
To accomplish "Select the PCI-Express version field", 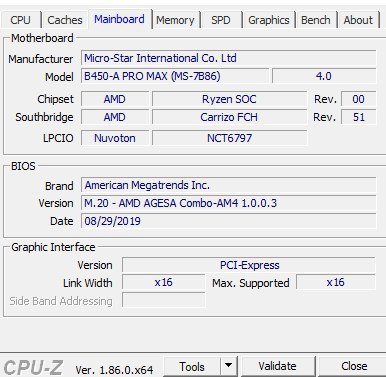I will pyautogui.click(x=249, y=265).
